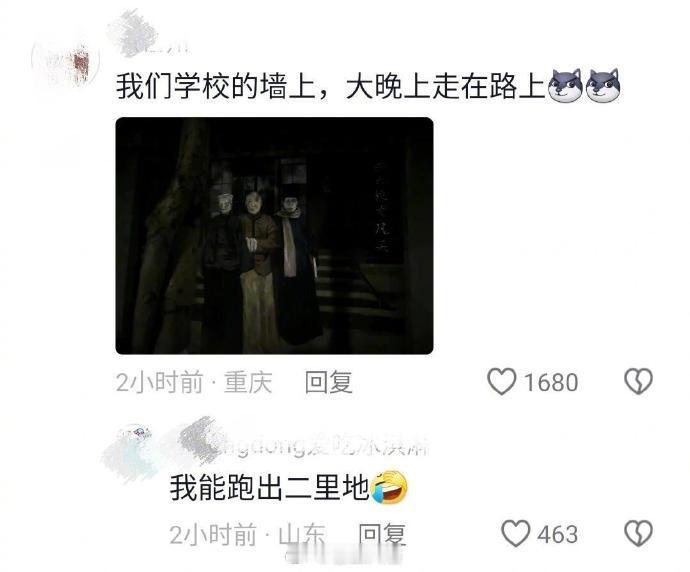Like the comment with 1680 likes
Image resolution: width=690 pixels, height=572 pixels.
tap(501, 381)
